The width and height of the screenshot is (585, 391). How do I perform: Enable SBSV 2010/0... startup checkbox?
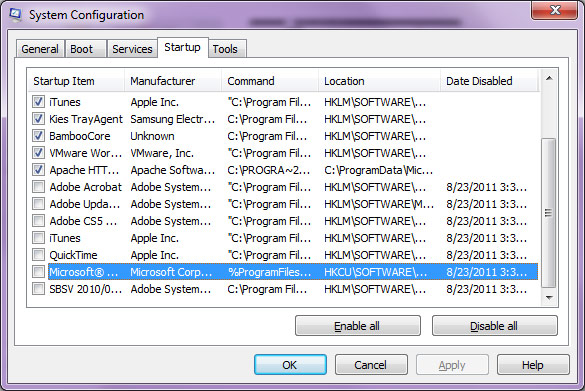coord(38,289)
